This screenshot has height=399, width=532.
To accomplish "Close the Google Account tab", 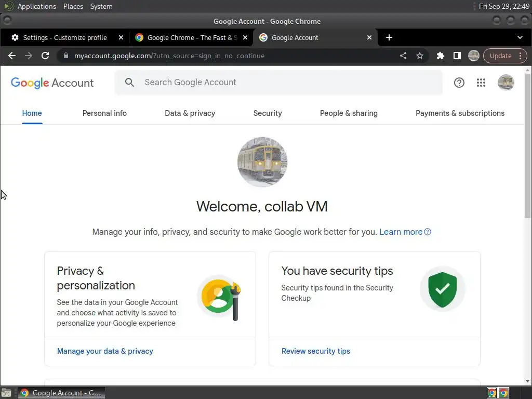I will pyautogui.click(x=369, y=37).
